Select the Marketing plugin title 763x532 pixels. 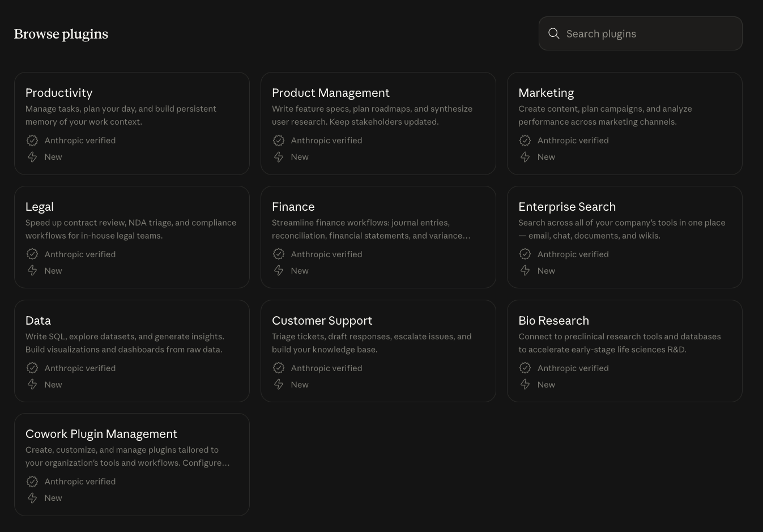(x=546, y=93)
